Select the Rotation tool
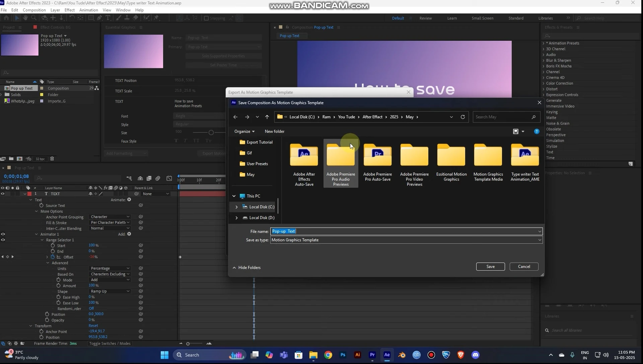This screenshot has height=364, width=643. pos(72,18)
